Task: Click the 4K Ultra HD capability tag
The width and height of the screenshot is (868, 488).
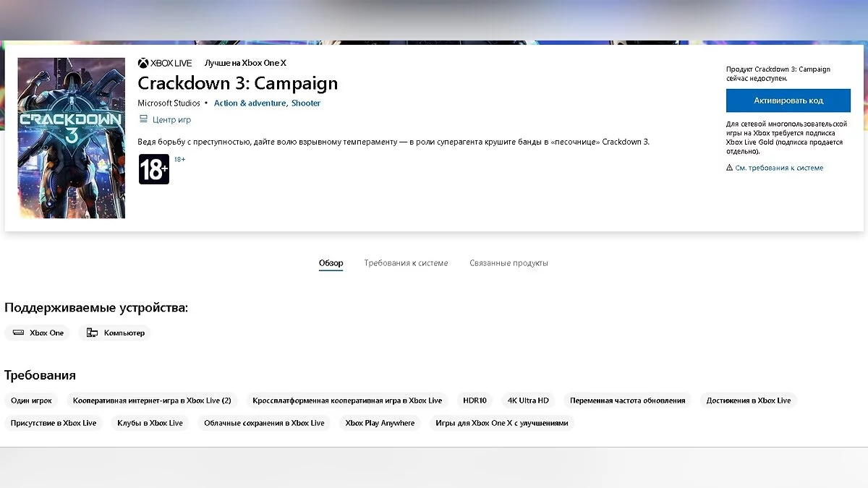Action: click(x=529, y=401)
